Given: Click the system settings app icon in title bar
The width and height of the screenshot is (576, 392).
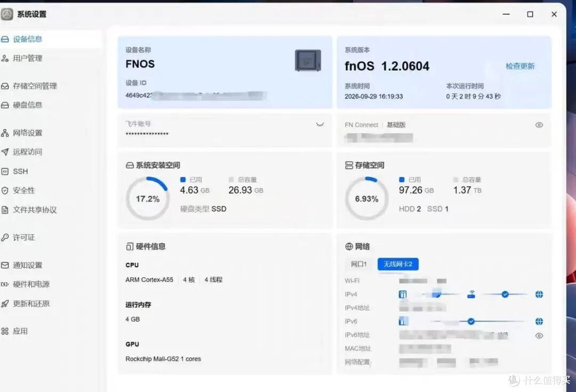Looking at the screenshot, I should (x=6, y=14).
